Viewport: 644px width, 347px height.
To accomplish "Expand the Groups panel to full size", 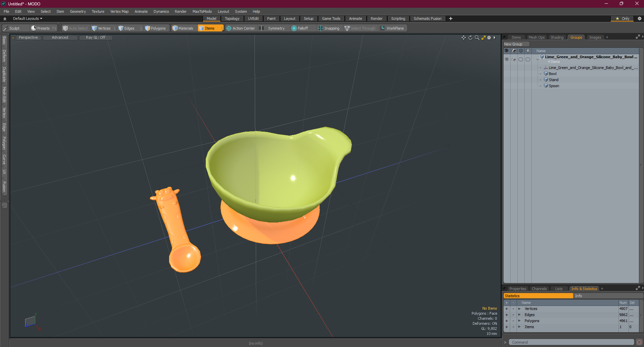I will [x=638, y=37].
